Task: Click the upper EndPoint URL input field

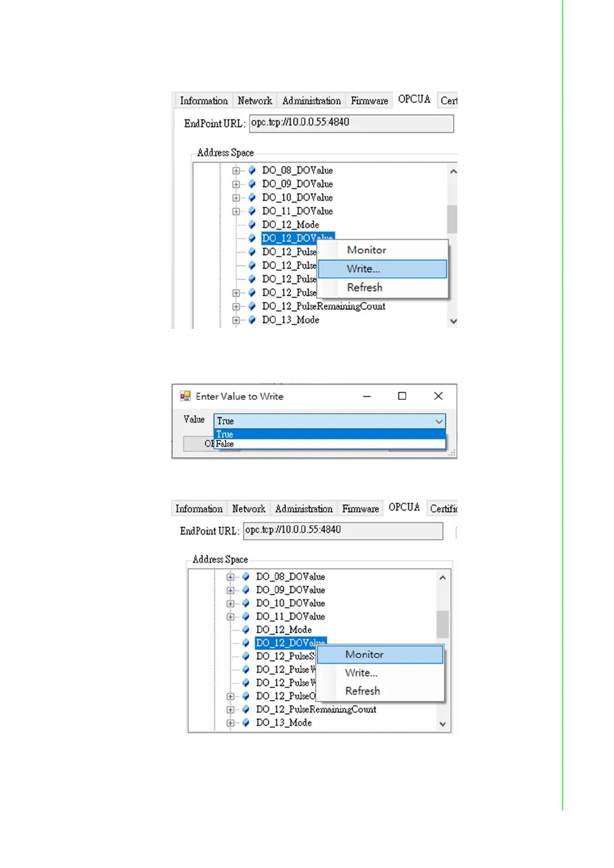Action: tap(352, 124)
